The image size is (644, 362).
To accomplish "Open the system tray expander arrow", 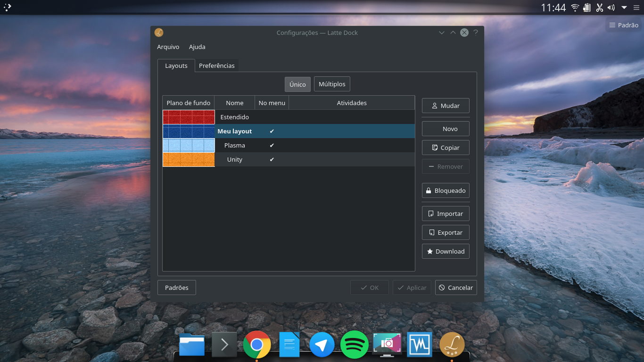I will tap(623, 7).
